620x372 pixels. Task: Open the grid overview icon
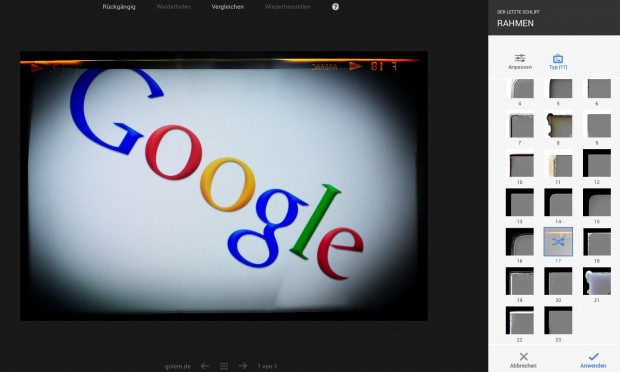[224, 366]
